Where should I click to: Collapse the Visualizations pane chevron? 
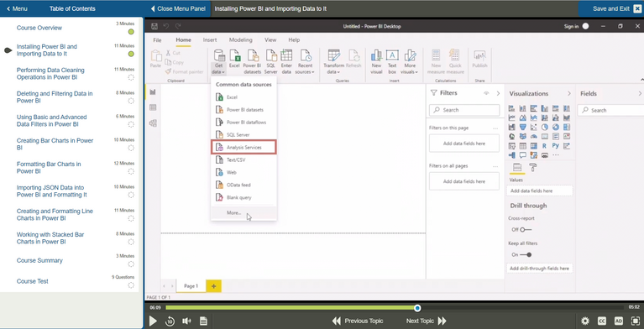(568, 94)
